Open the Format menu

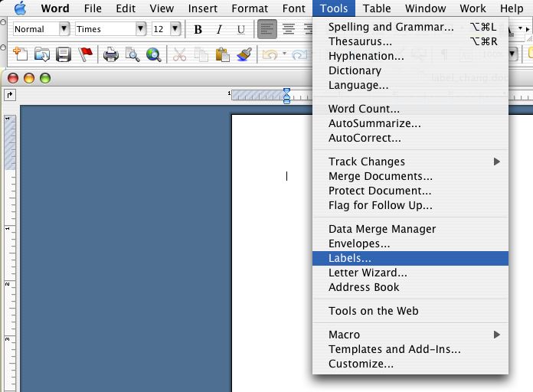(x=250, y=8)
